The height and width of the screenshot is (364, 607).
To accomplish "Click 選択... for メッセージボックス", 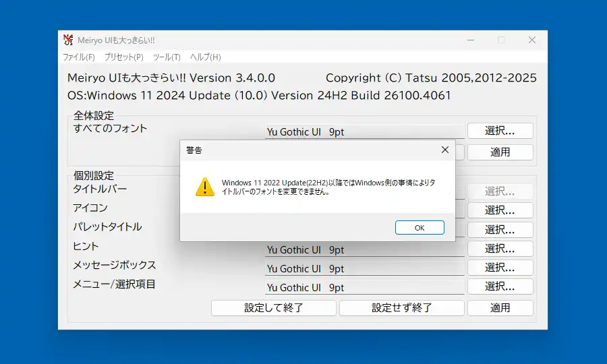I will [500, 268].
